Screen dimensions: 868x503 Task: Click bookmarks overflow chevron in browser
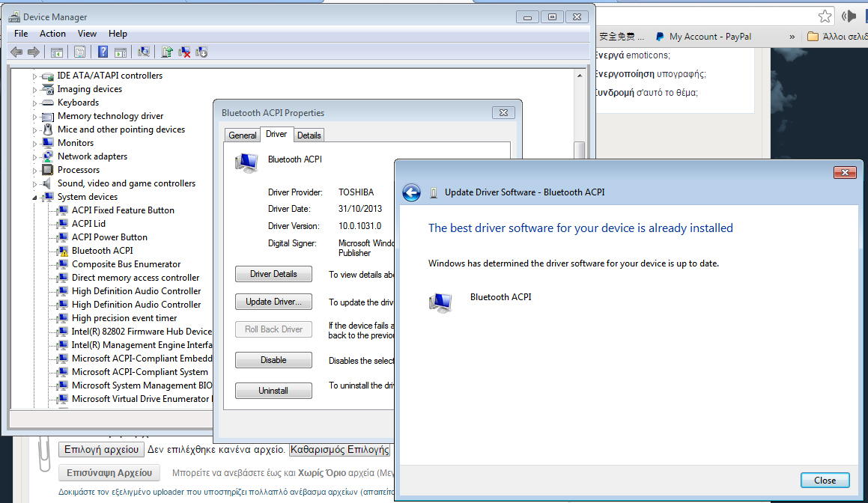[792, 37]
